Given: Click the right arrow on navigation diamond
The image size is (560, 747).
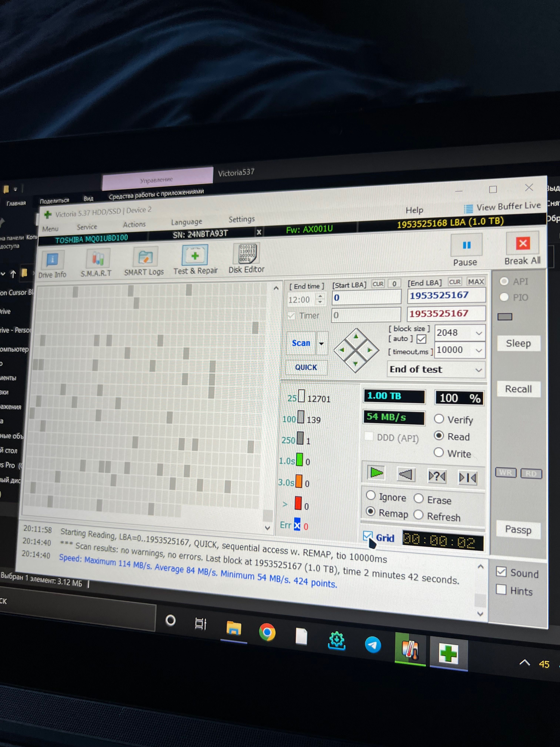Looking at the screenshot, I should [x=370, y=350].
